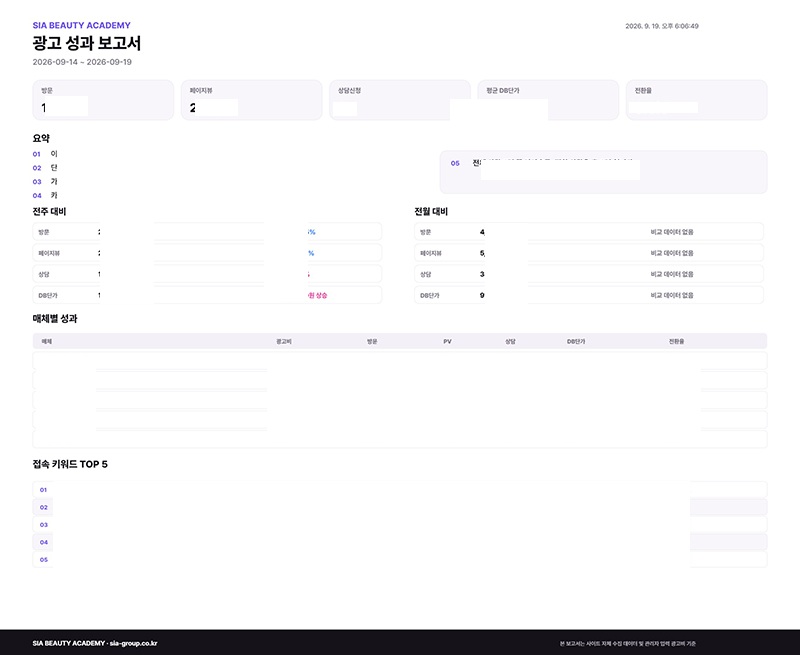
Task: Click the 전환율 column header in 매체별 성과 table
Action: [677, 341]
